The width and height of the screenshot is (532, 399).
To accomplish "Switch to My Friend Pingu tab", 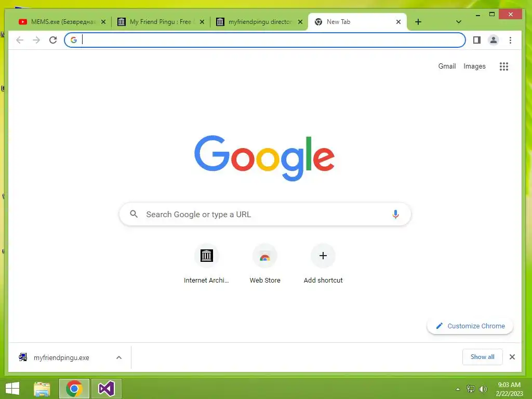I will 160,22.
